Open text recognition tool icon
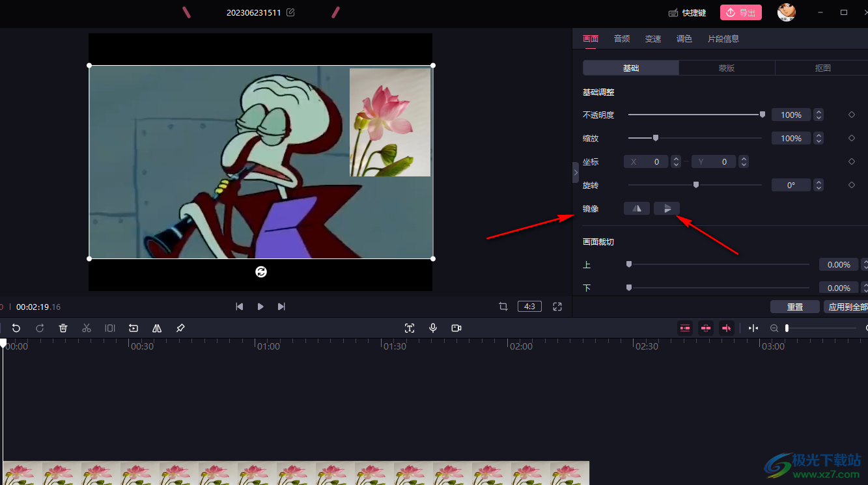The width and height of the screenshot is (868, 485). pyautogui.click(x=410, y=328)
